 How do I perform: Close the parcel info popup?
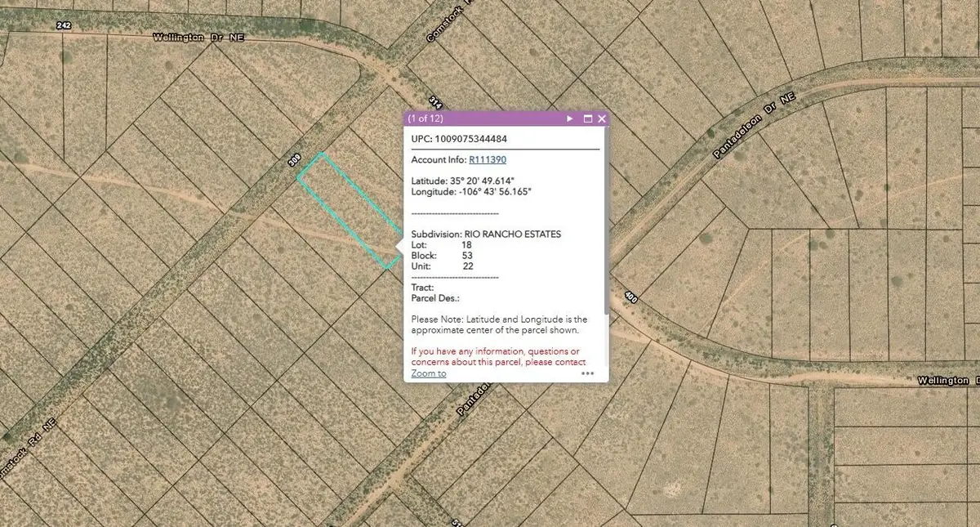pos(602,119)
